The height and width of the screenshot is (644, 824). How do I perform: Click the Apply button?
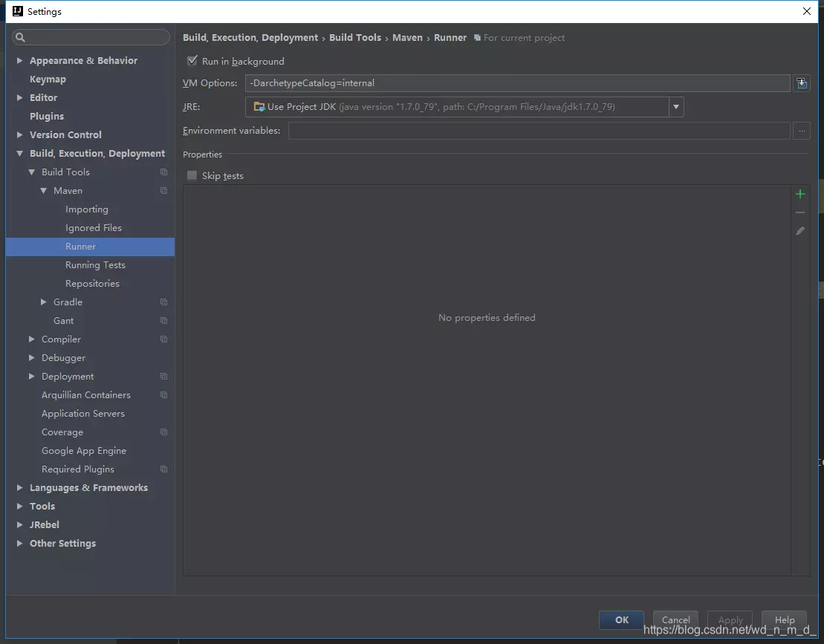pyautogui.click(x=730, y=619)
